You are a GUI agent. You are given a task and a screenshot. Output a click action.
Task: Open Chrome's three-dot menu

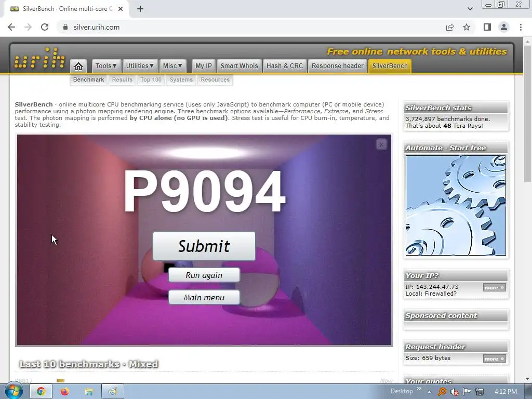(521, 27)
